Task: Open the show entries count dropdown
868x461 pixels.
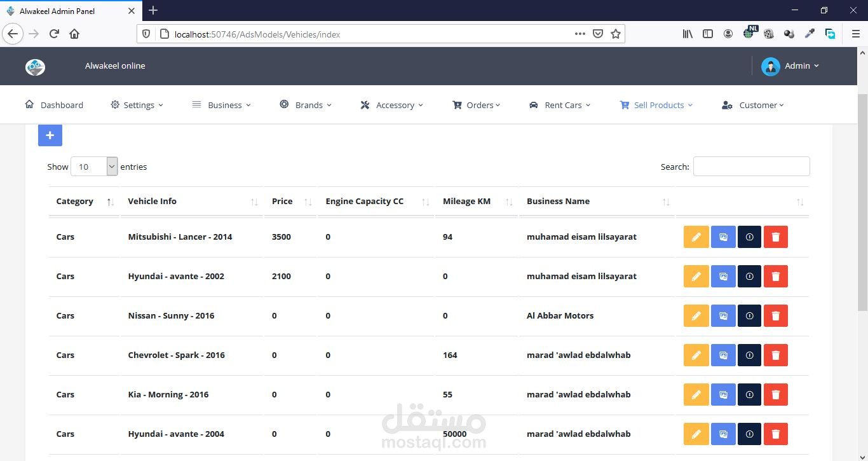Action: coord(94,167)
